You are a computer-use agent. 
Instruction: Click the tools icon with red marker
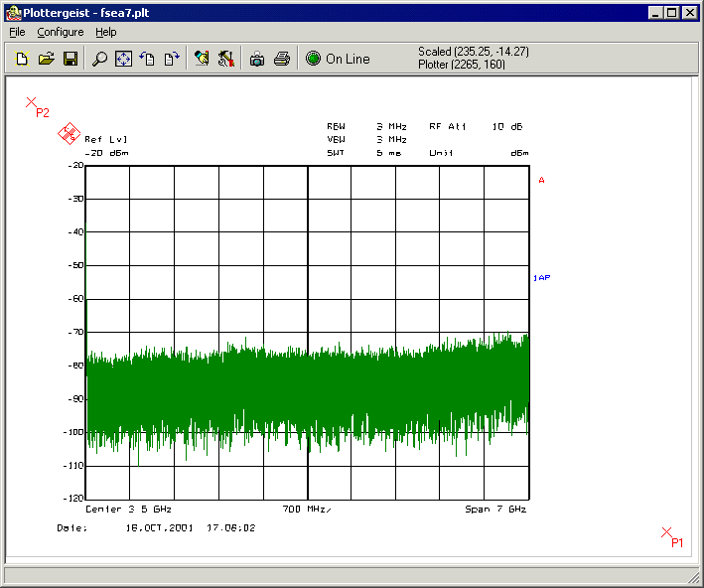(225, 60)
